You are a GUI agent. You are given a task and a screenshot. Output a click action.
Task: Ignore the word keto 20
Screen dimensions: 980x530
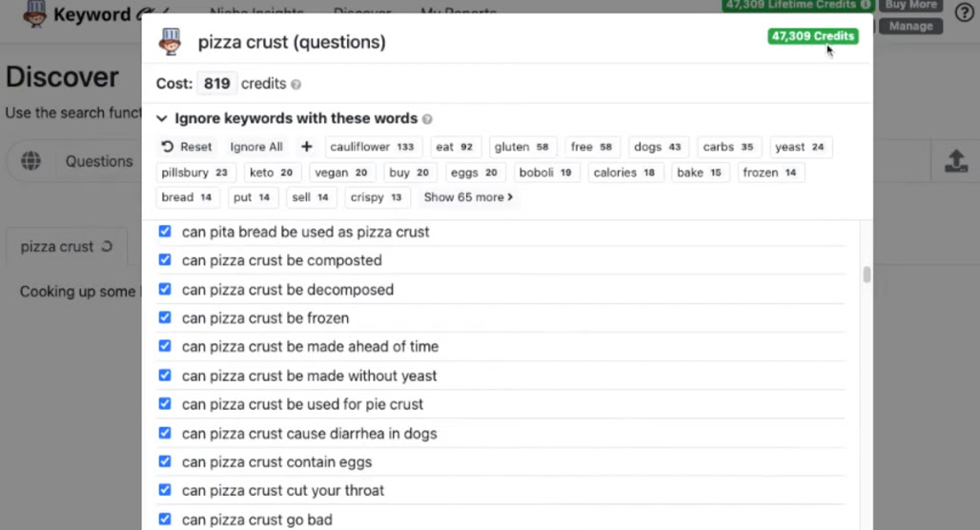point(272,173)
